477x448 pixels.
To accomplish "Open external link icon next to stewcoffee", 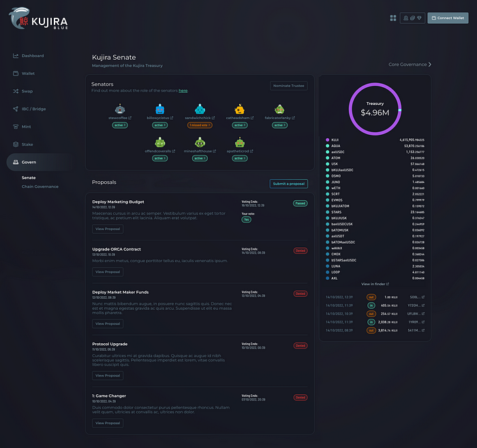I will click(x=130, y=118).
